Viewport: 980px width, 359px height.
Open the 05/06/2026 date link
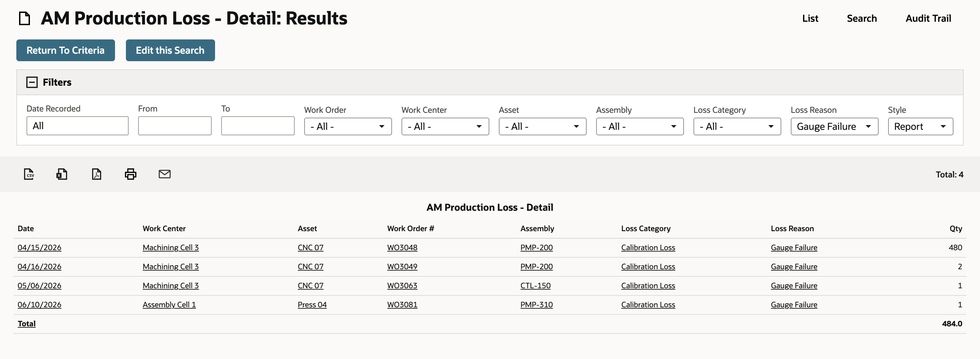tap(39, 286)
